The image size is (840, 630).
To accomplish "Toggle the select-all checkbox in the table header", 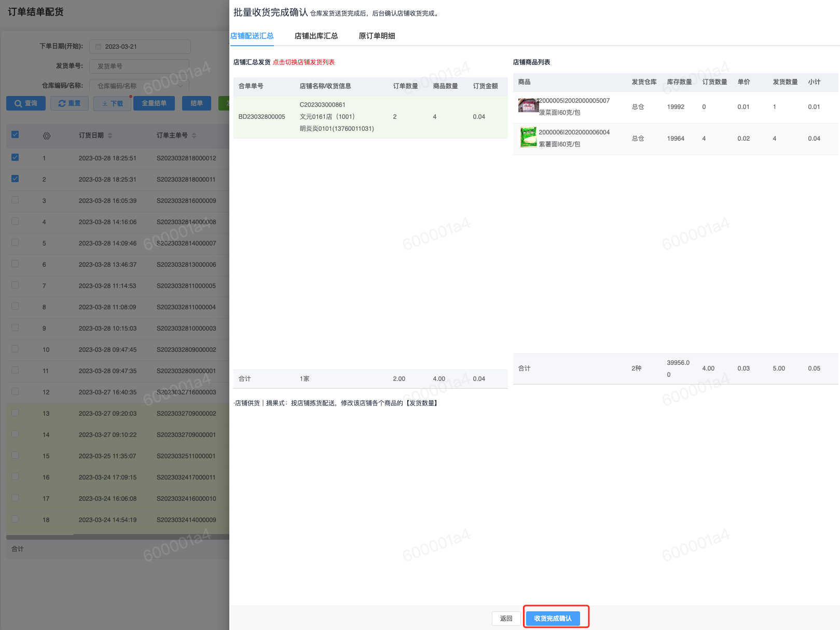I will 15,134.
